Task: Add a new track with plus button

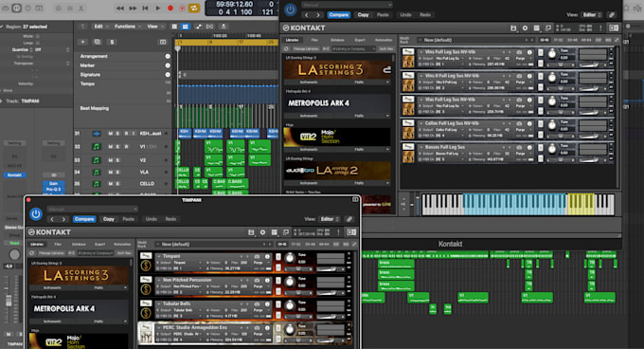Action: [83, 42]
